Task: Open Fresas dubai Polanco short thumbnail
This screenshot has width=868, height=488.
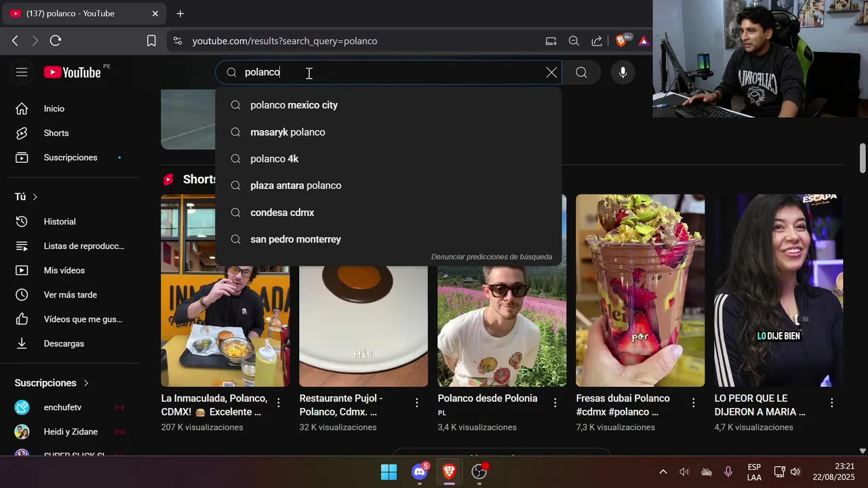Action: pyautogui.click(x=640, y=290)
